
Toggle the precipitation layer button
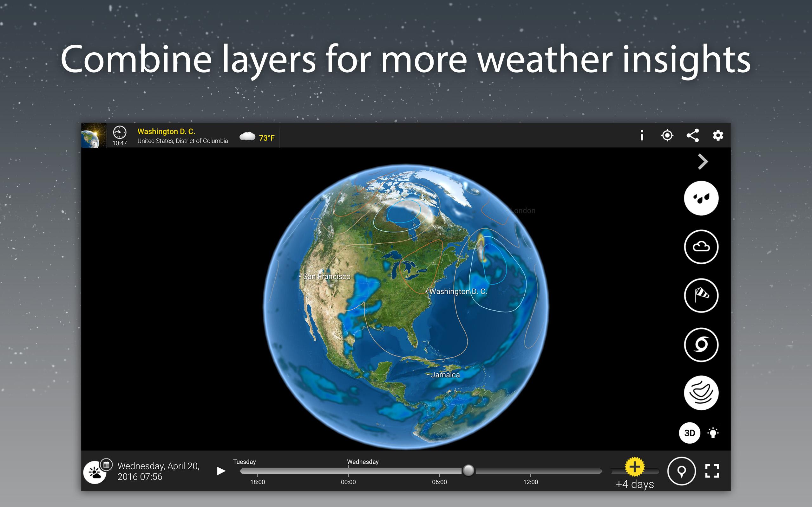[701, 198]
